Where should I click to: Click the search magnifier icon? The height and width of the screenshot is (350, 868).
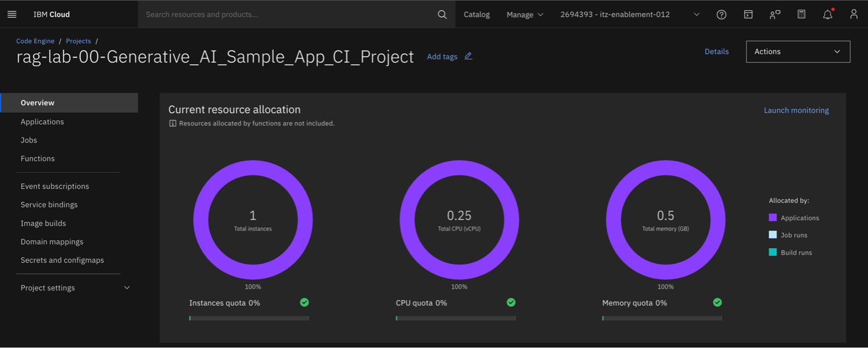(x=442, y=15)
